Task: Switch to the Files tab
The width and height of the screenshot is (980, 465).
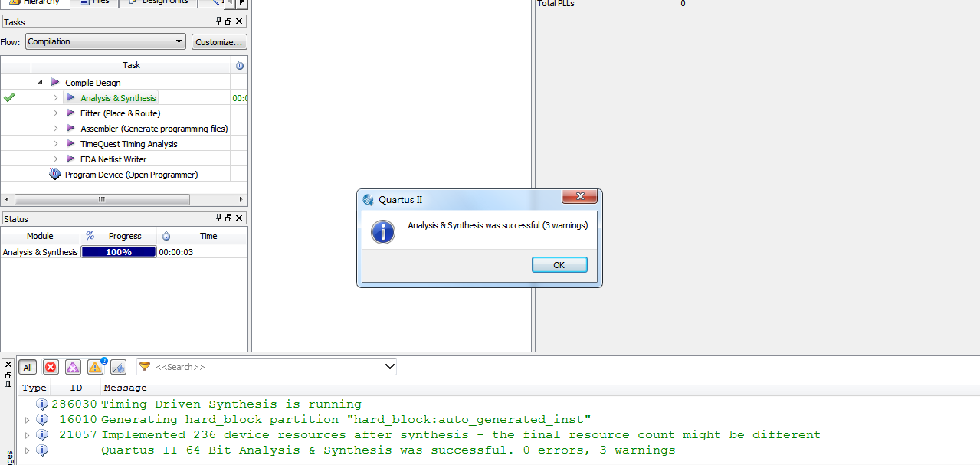Action: 95,3
